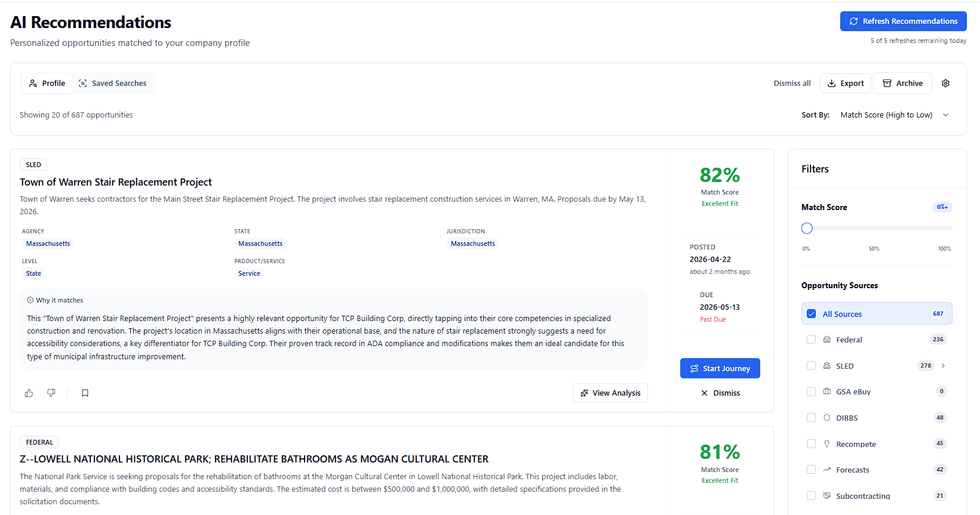Click the SLED badge on the first card
Image resolution: width=980 pixels, height=515 pixels.
click(x=33, y=165)
